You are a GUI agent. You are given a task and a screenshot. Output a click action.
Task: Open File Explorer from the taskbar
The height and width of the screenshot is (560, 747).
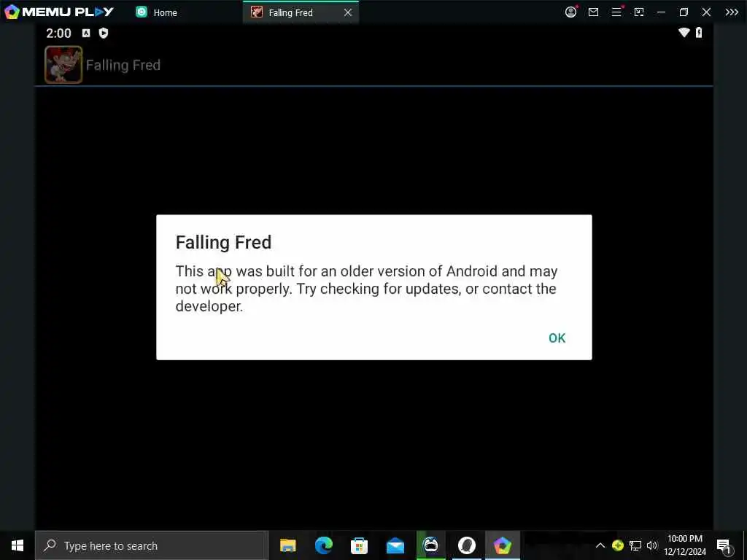287,545
